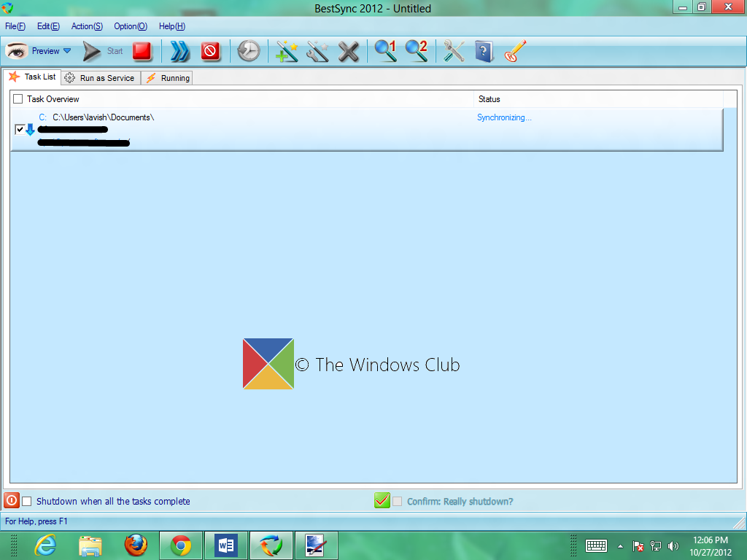Image resolution: width=747 pixels, height=560 pixels.
Task: Launch Chrome from the taskbar
Action: coord(181,545)
